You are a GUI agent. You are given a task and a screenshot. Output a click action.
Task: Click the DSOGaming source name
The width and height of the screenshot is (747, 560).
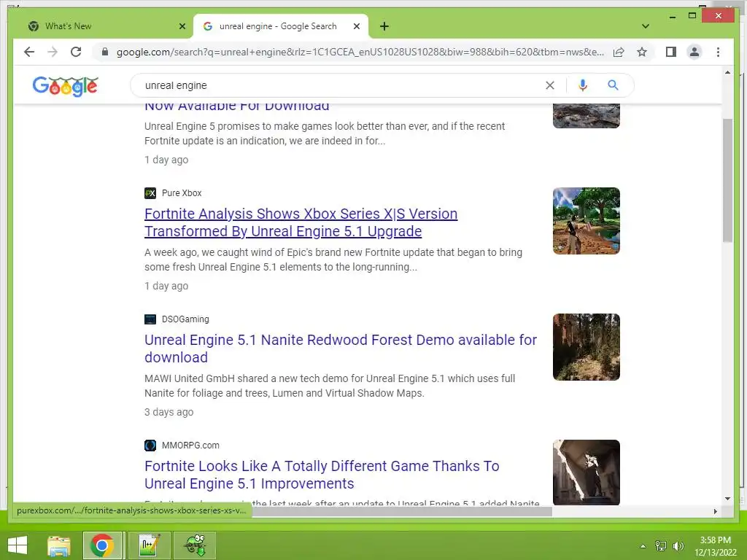click(185, 319)
